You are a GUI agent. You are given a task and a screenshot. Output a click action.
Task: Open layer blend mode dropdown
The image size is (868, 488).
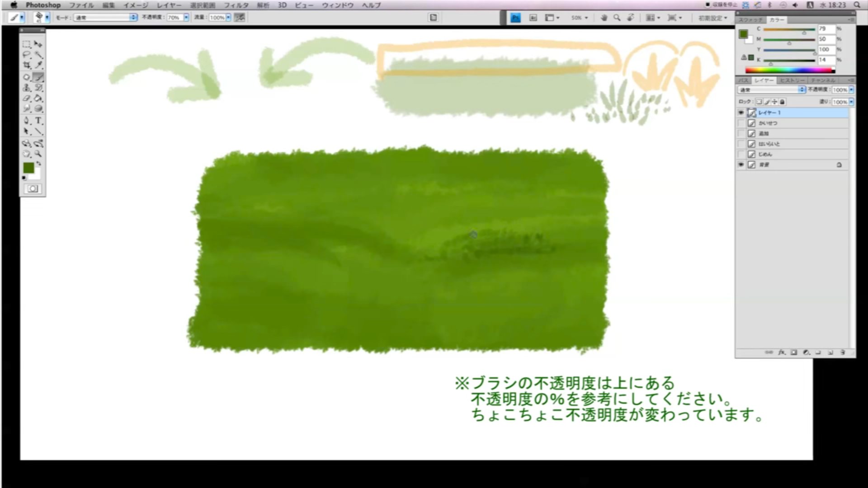point(772,89)
